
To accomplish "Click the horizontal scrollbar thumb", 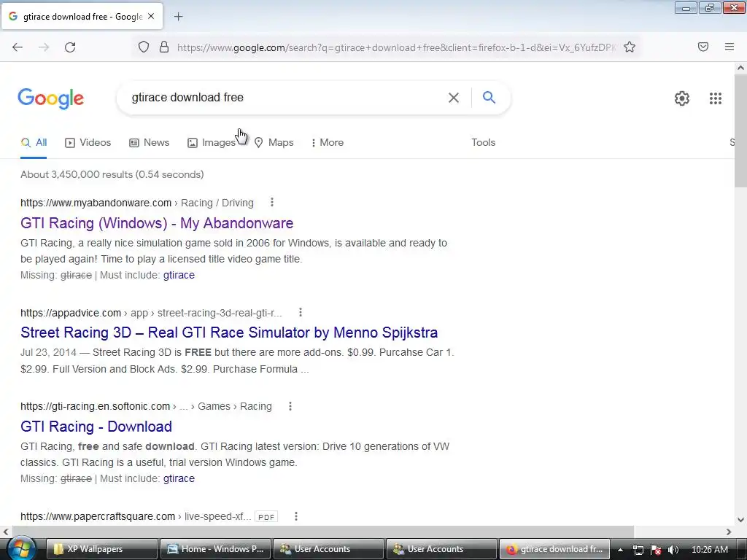I will 322,532.
